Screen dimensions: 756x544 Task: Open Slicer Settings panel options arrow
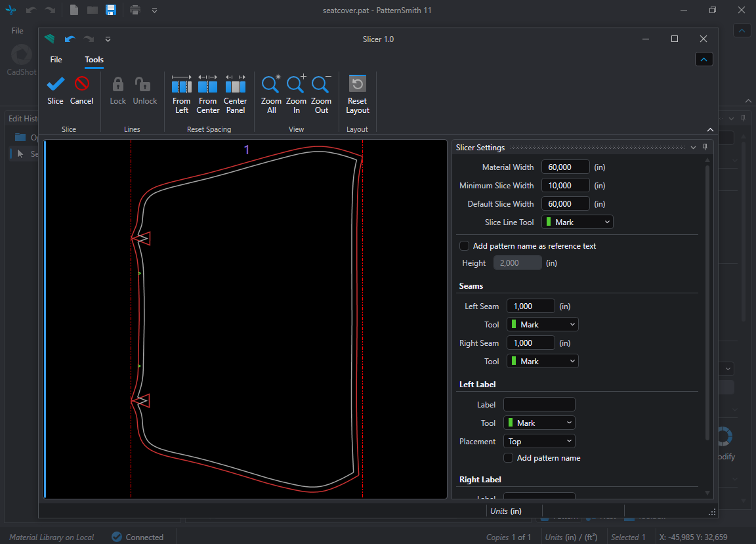[x=693, y=148]
